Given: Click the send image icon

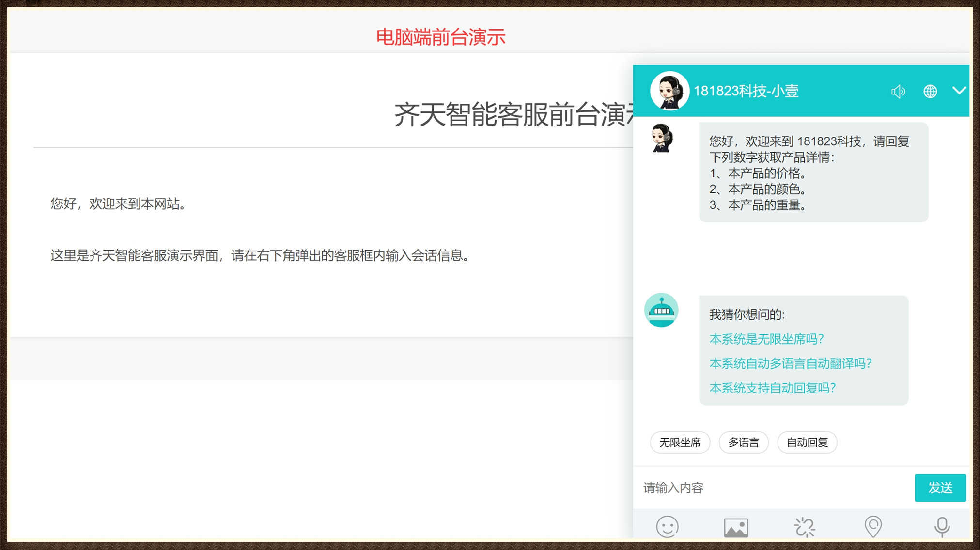Looking at the screenshot, I should click(x=736, y=527).
